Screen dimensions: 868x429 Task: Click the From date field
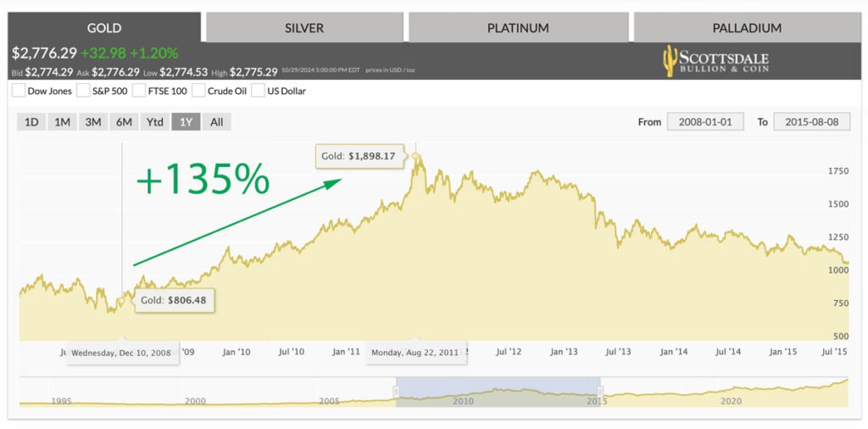pos(705,122)
